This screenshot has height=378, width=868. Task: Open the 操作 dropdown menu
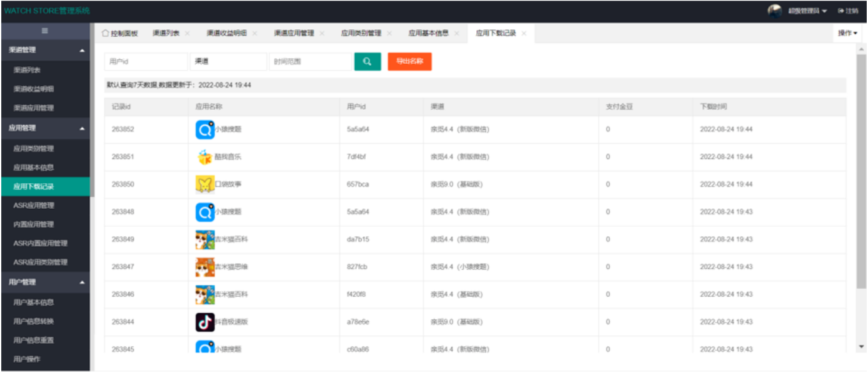[848, 33]
